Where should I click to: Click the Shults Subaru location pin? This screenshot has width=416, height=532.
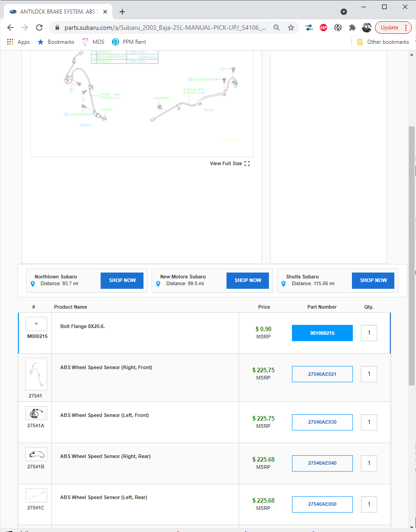coord(284,284)
